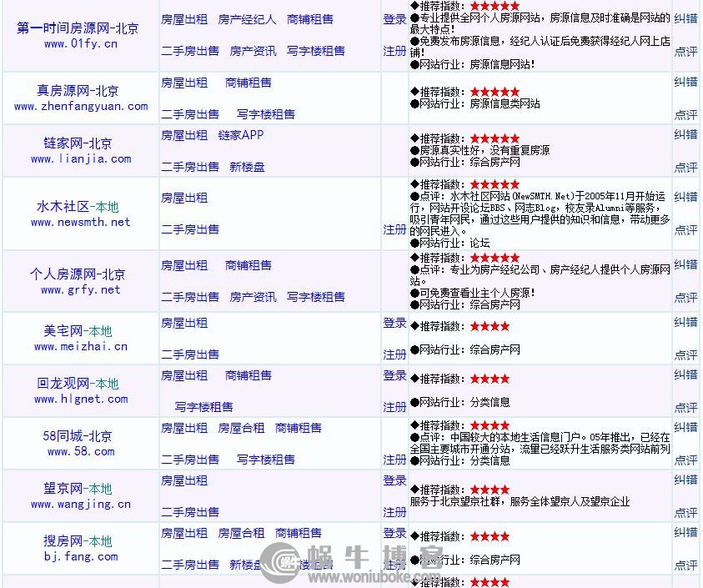The height and width of the screenshot is (588, 703).
Task: Click 商铺租售 in 58同城 row
Action: point(299,429)
